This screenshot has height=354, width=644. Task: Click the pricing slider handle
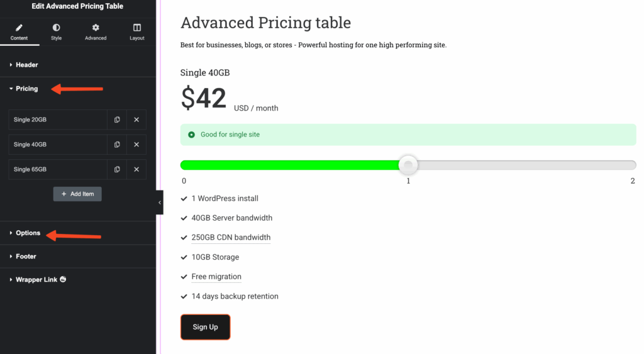[409, 165]
